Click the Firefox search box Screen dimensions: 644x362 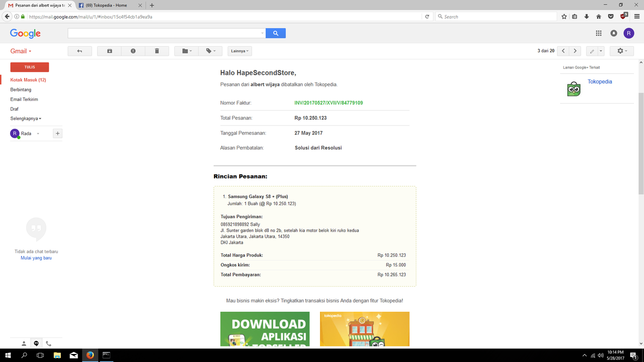click(496, 17)
